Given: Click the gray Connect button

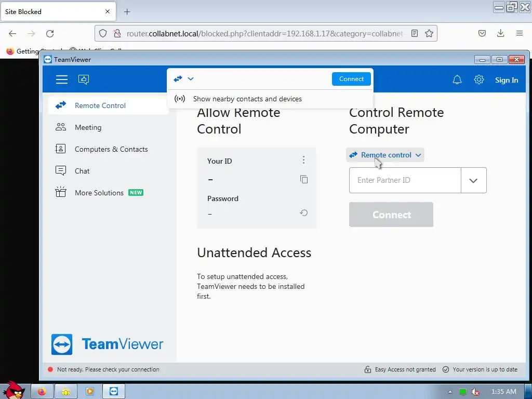Looking at the screenshot, I should click(x=391, y=215).
